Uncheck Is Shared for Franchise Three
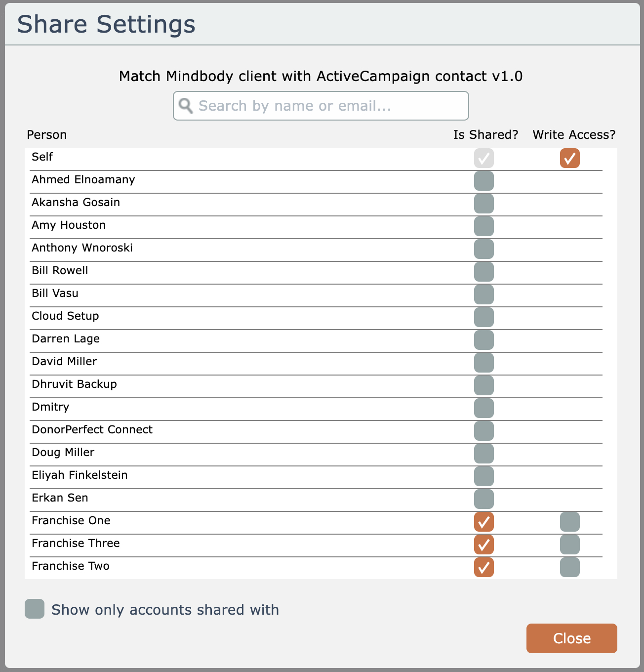Image resolution: width=644 pixels, height=672 pixels. [x=483, y=545]
